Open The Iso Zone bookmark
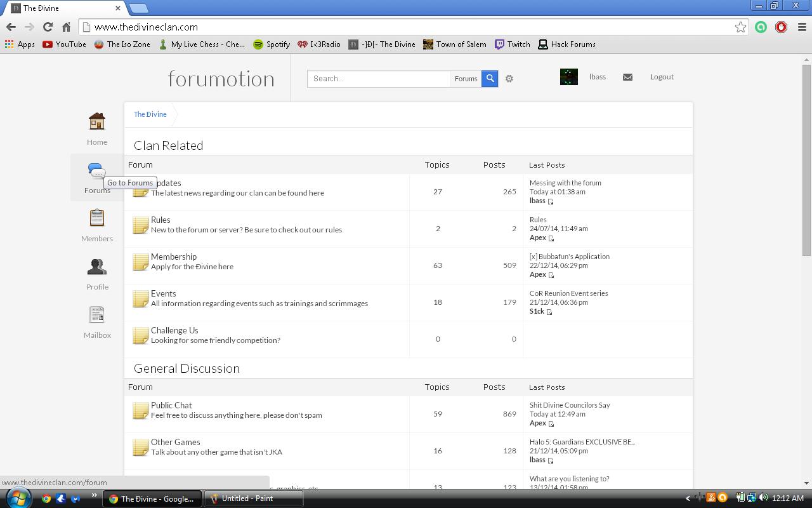The width and height of the screenshot is (812, 508). [122, 44]
